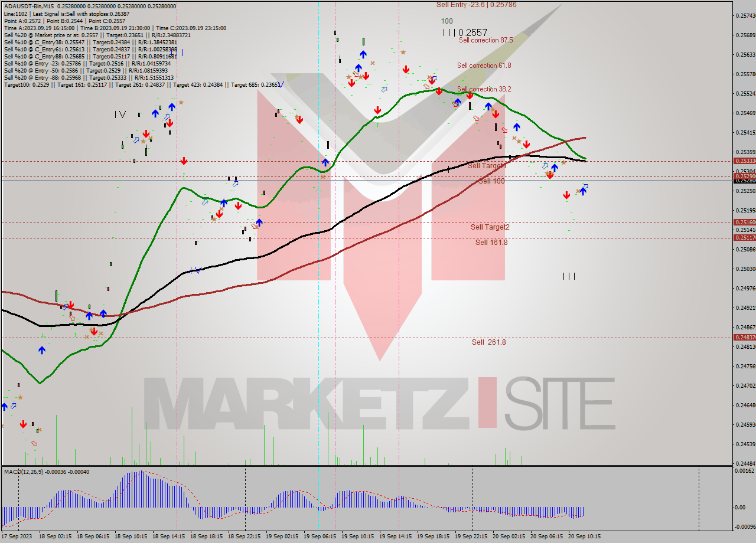Click the 'Sell Target1' level label

(x=487, y=166)
